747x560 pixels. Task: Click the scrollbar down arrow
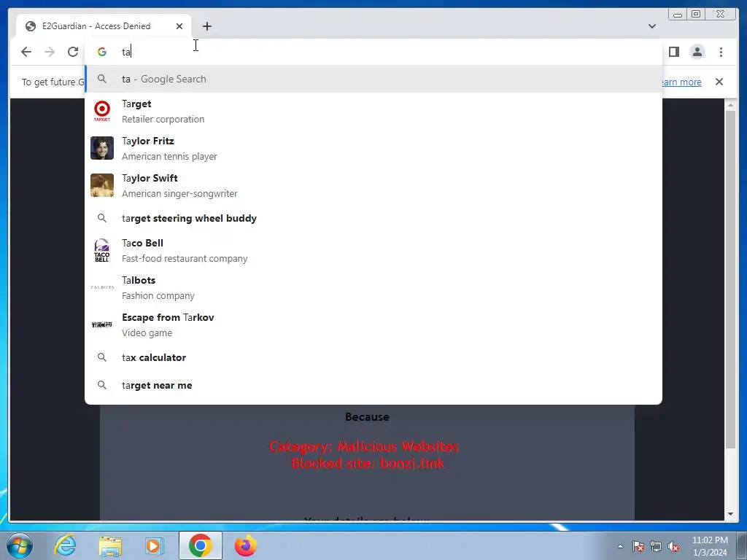click(731, 514)
